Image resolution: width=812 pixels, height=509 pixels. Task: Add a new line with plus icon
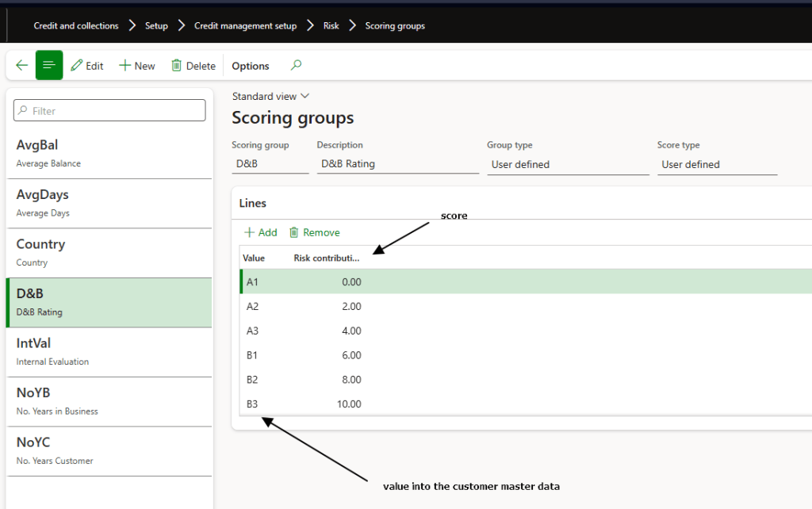click(x=250, y=232)
